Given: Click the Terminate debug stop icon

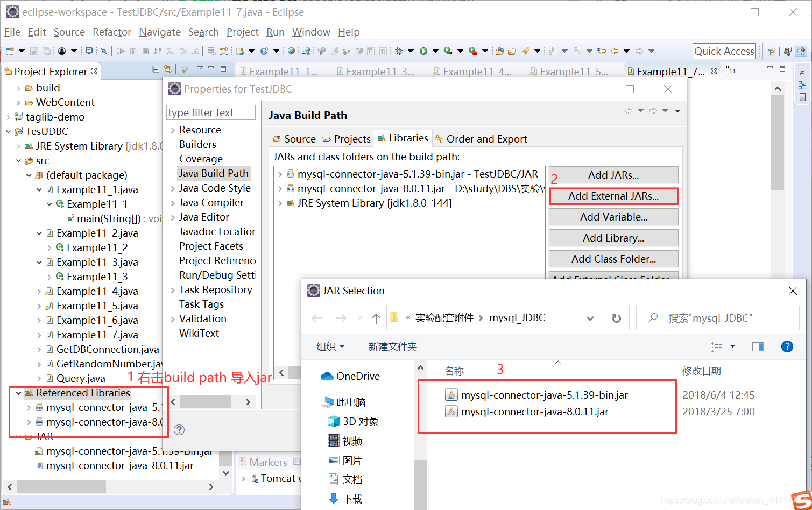Looking at the screenshot, I should pos(145,51).
